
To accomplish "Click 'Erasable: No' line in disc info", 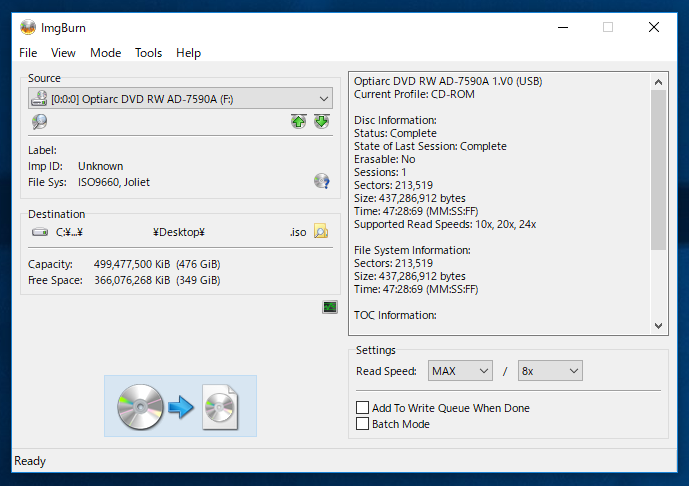I will tap(384, 159).
